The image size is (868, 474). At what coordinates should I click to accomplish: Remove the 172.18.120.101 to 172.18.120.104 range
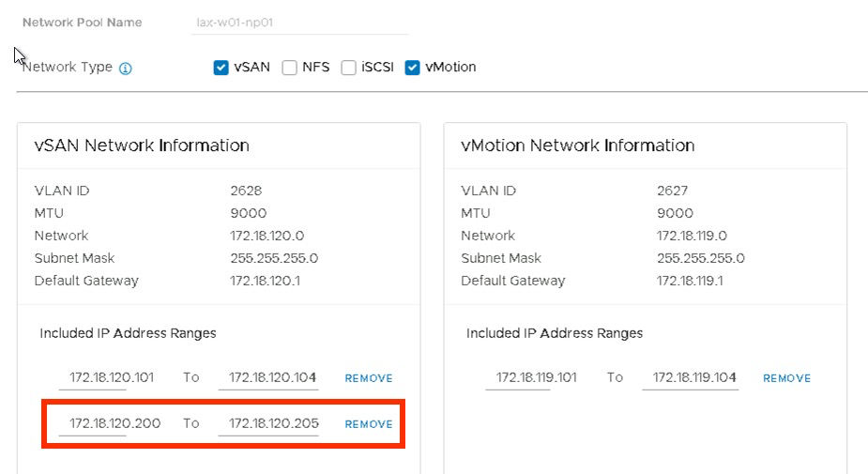coord(369,378)
